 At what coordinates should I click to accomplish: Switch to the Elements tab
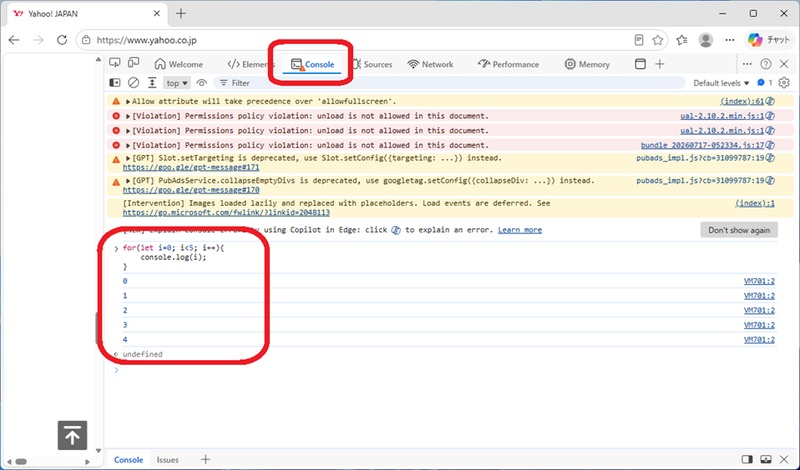tap(251, 64)
